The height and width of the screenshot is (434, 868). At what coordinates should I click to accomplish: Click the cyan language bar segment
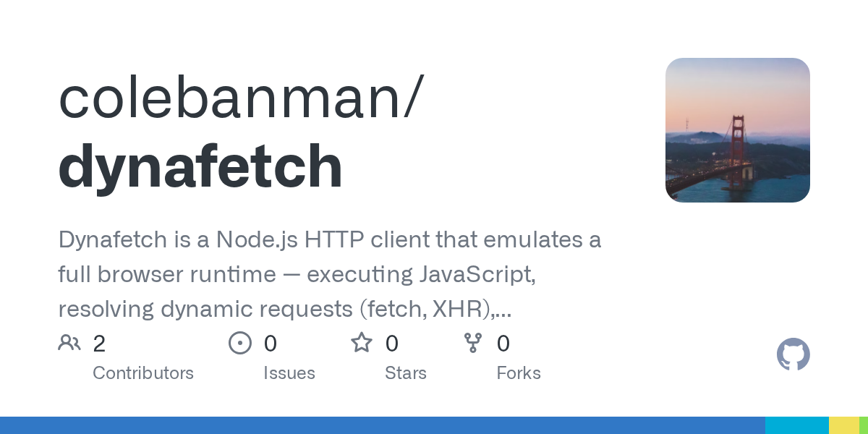pyautogui.click(x=797, y=425)
